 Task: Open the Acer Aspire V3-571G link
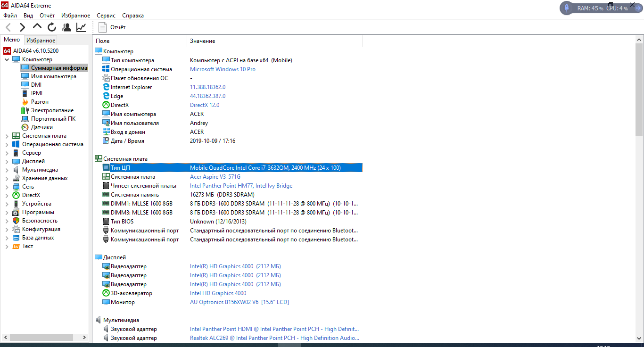tap(215, 177)
